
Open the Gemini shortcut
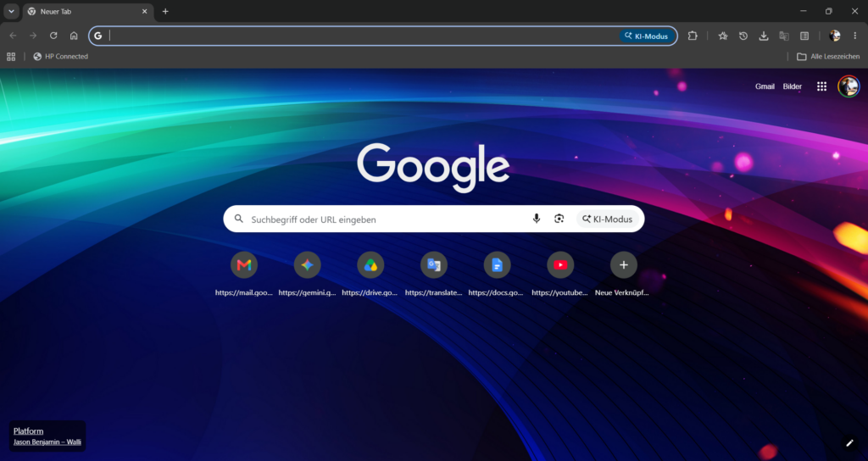(x=307, y=265)
